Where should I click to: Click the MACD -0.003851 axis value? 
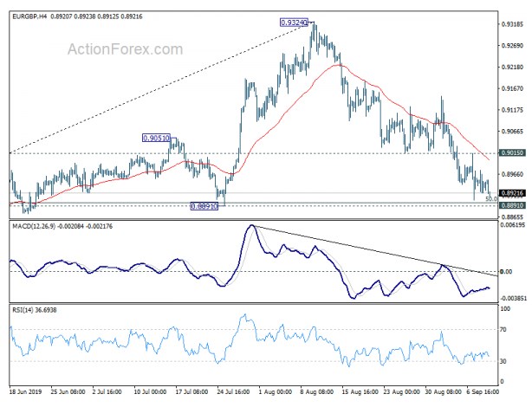click(511, 297)
